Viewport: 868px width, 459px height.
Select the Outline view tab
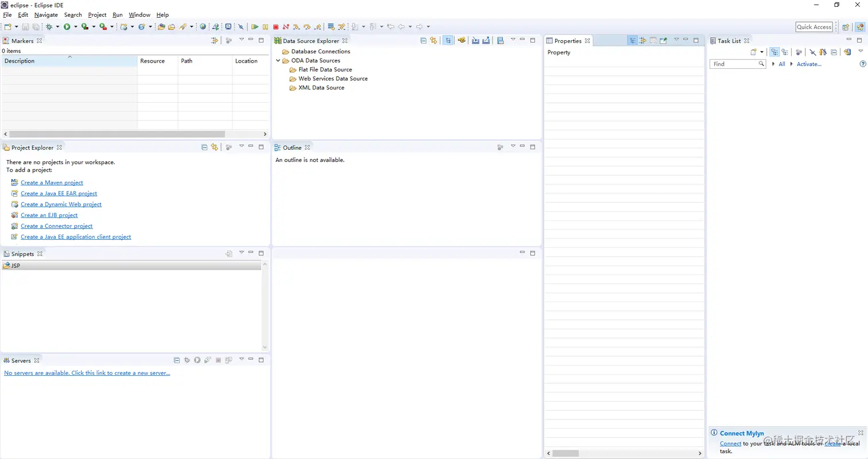pos(292,147)
